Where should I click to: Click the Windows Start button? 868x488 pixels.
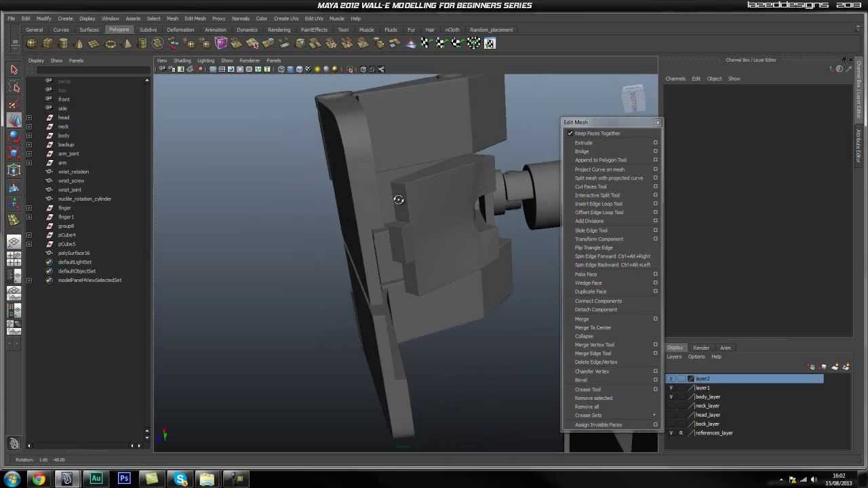12,479
